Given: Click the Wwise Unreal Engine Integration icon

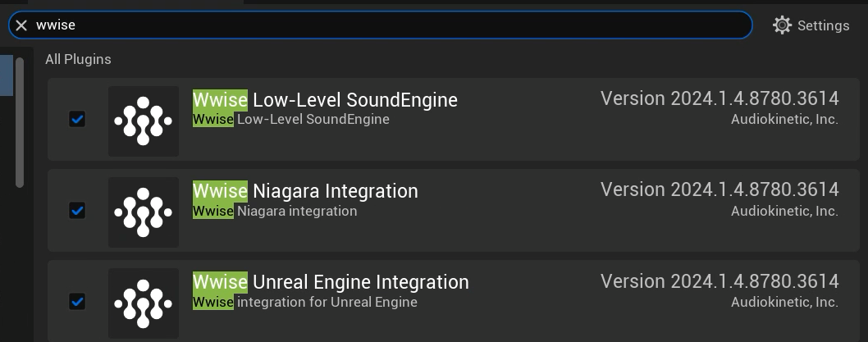Looking at the screenshot, I should pos(144,303).
